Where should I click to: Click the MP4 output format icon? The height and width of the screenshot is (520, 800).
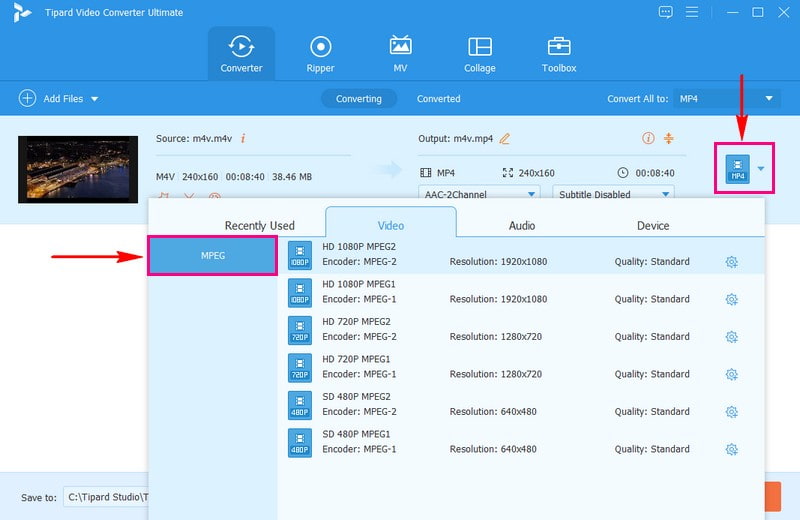(737, 169)
